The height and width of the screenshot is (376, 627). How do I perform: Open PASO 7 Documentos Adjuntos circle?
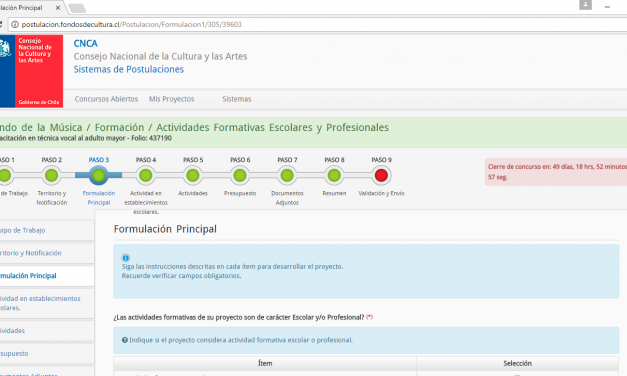[x=287, y=175]
